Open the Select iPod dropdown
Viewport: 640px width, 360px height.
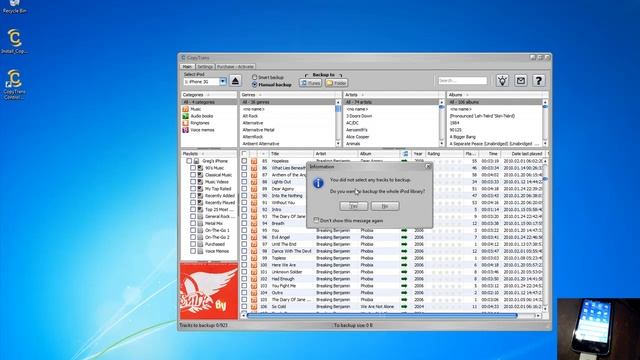[x=222, y=82]
